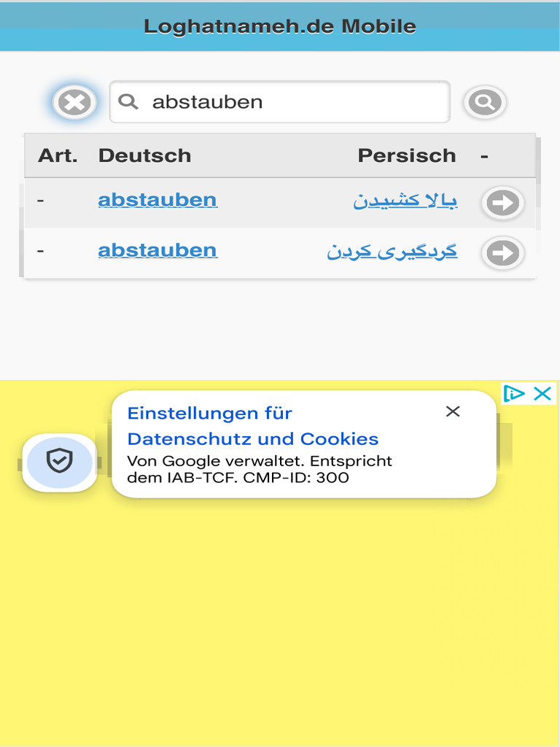Image resolution: width=560 pixels, height=747 pixels.
Task: Click the Von Google verwaltet description text
Action: 260,469
